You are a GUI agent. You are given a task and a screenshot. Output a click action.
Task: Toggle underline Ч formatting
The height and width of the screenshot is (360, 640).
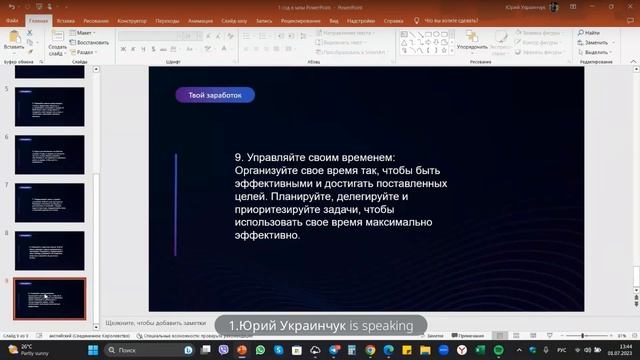tap(143, 49)
